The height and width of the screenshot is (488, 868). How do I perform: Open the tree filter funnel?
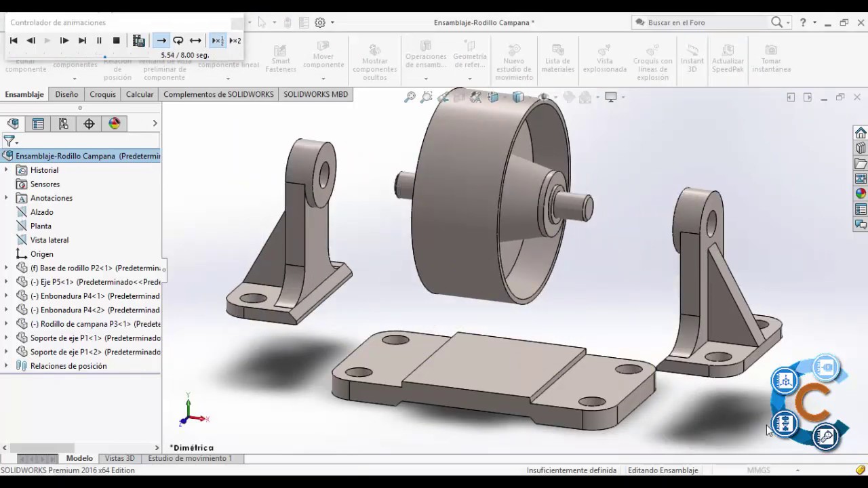(9, 141)
